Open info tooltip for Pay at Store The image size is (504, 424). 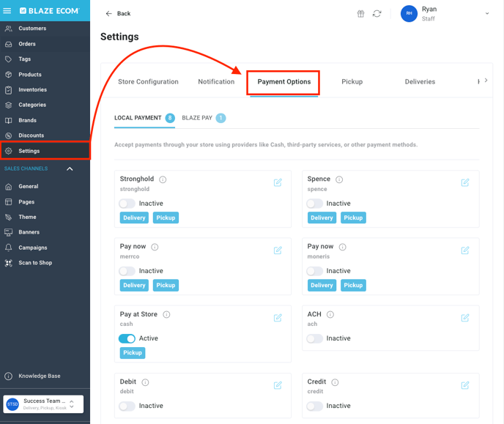click(x=166, y=315)
